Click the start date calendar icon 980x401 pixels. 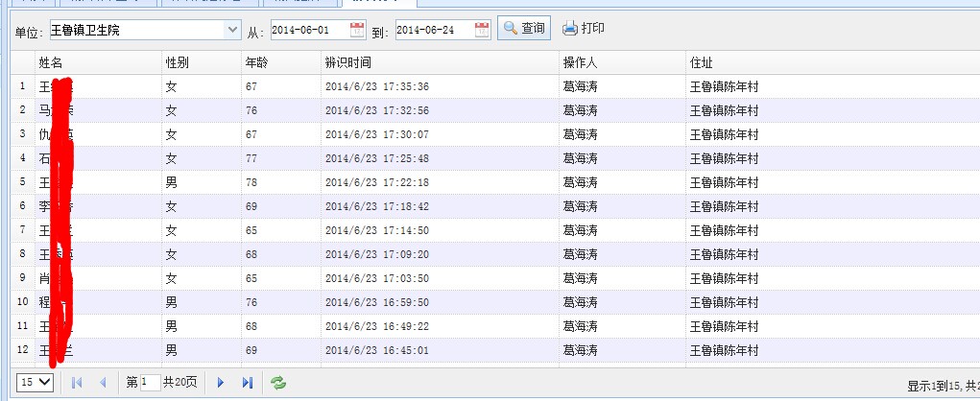point(357,30)
